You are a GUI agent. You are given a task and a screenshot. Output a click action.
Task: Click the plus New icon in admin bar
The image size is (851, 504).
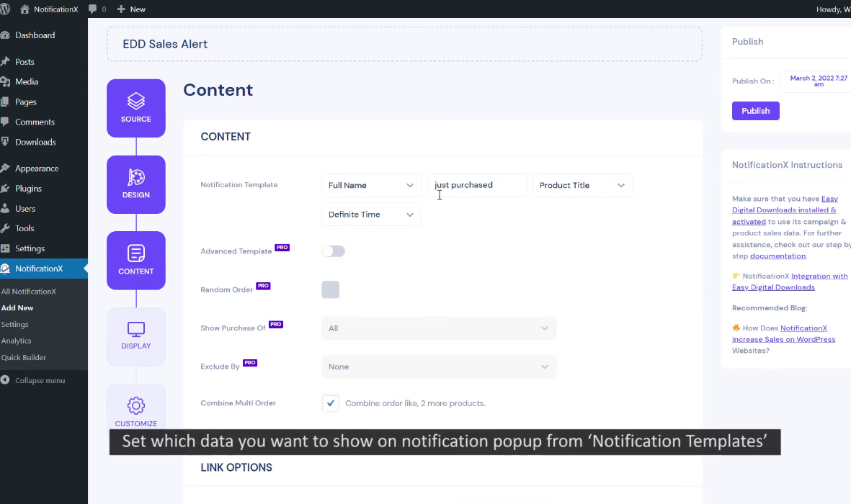tap(121, 9)
